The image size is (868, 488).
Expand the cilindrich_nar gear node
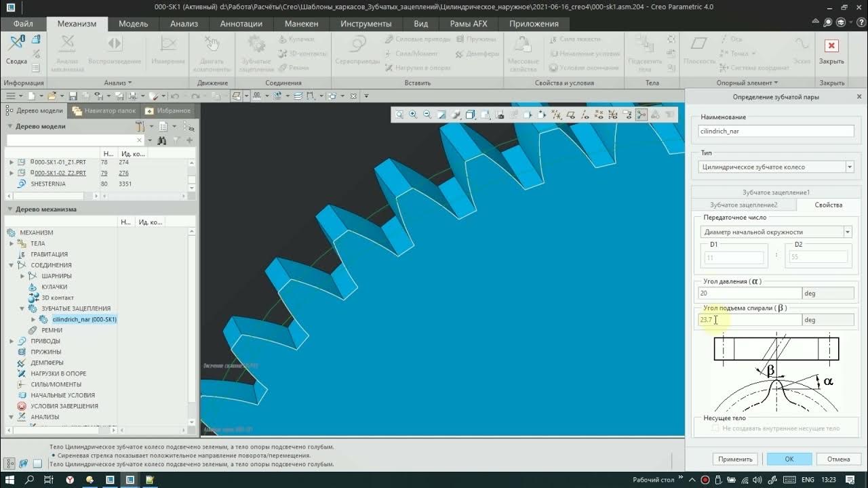[x=34, y=319]
